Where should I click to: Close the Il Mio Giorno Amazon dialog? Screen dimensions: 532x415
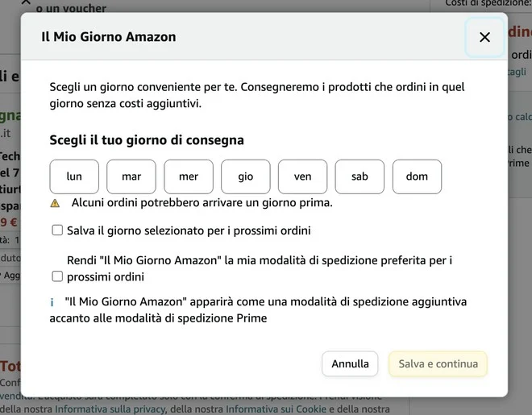point(484,37)
